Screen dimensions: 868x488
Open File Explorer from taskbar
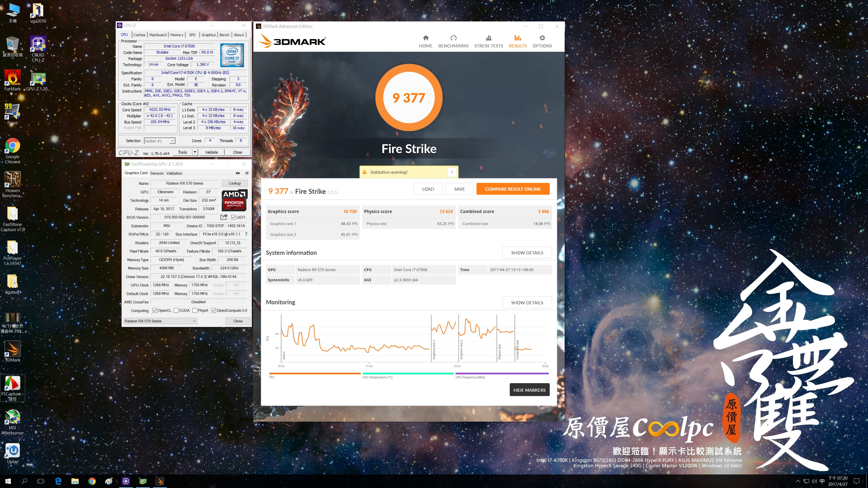(75, 481)
